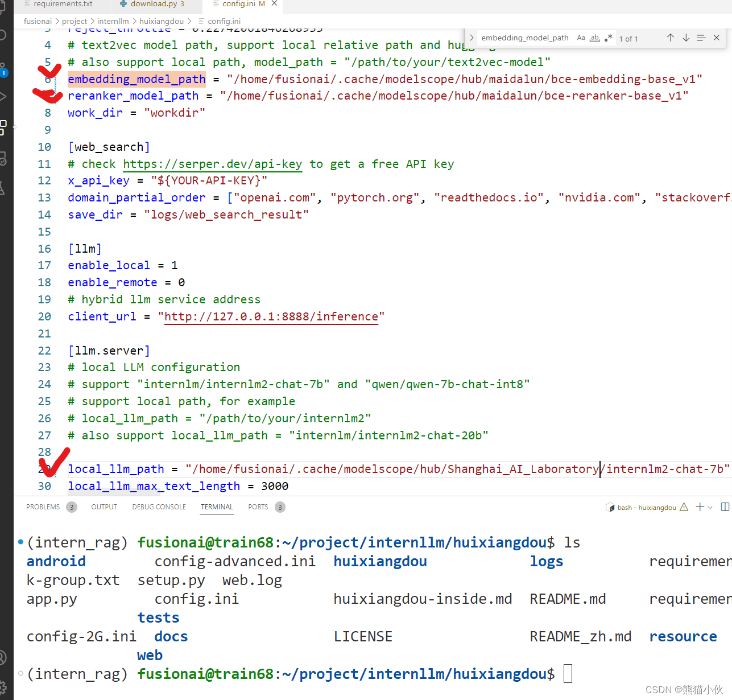This screenshot has height=700, width=732.
Task: Click 'config-2G.ini' in terminal output
Action: (x=81, y=636)
